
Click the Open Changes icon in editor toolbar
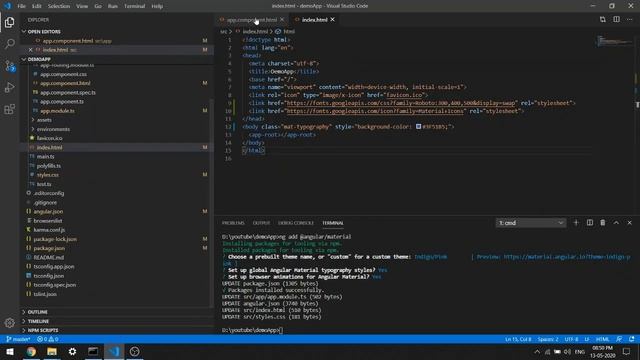pos(602,20)
